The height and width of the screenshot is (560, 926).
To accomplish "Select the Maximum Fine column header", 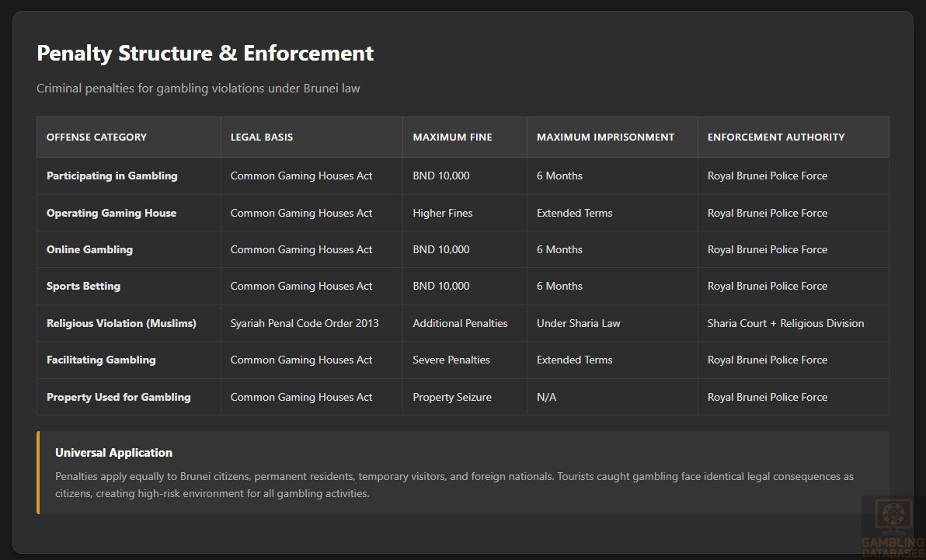I will pos(452,137).
